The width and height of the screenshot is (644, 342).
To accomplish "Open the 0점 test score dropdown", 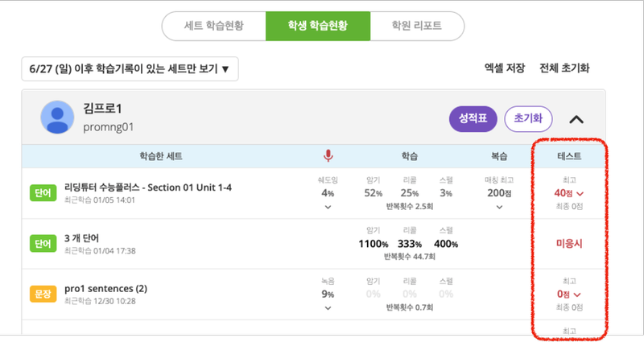I will tap(569, 295).
